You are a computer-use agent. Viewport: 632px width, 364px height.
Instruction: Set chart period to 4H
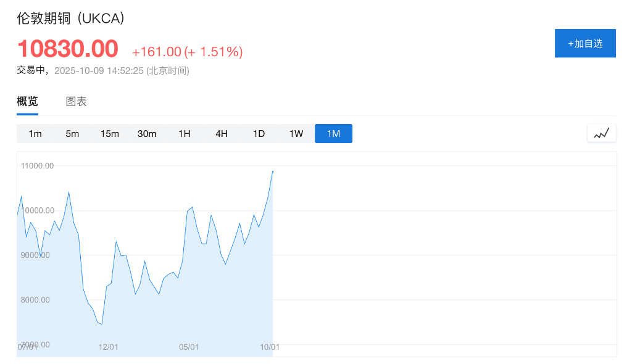point(222,134)
